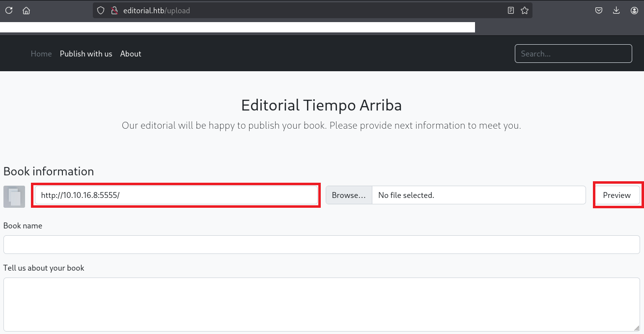
Task: Click the Book name text field
Action: [x=321, y=245]
